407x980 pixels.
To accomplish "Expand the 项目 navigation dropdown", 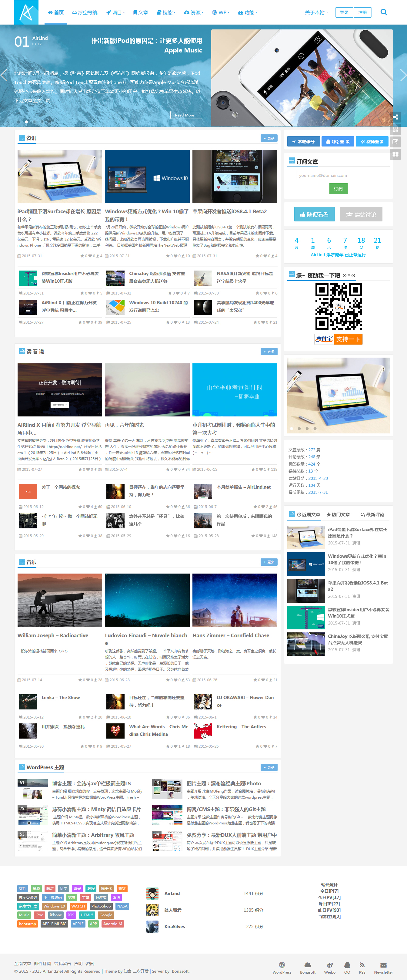I will (x=115, y=12).
